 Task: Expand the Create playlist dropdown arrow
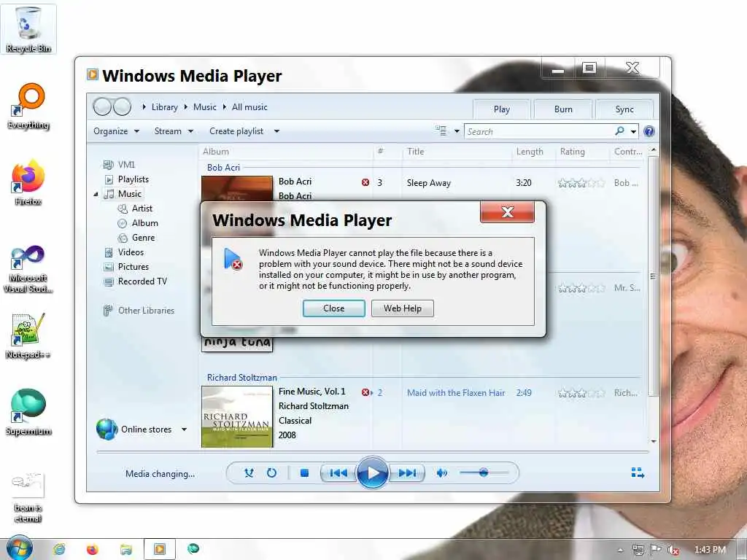pos(276,131)
